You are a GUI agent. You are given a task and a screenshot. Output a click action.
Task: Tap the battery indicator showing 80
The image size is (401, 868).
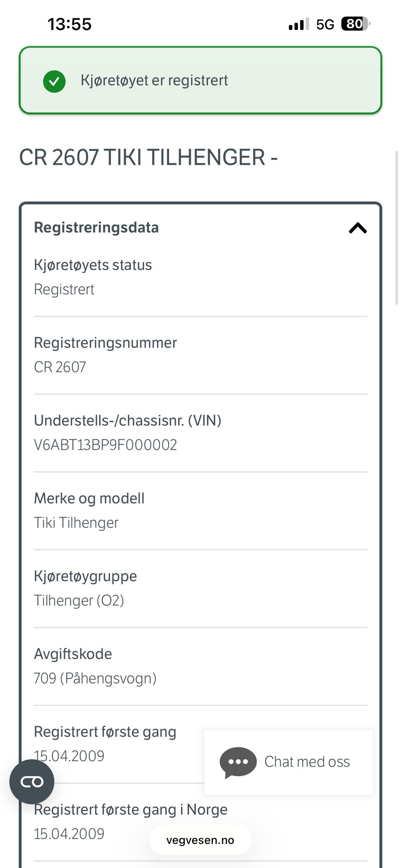click(x=355, y=24)
